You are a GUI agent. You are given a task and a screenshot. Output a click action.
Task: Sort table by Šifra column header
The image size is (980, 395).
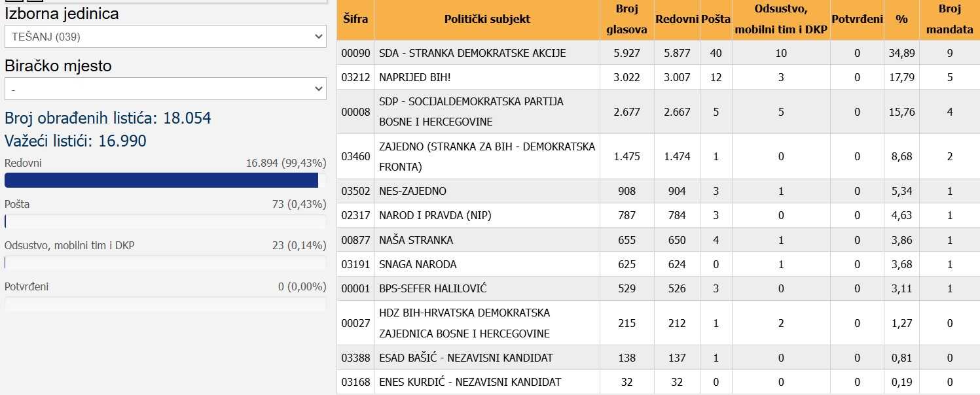(355, 19)
